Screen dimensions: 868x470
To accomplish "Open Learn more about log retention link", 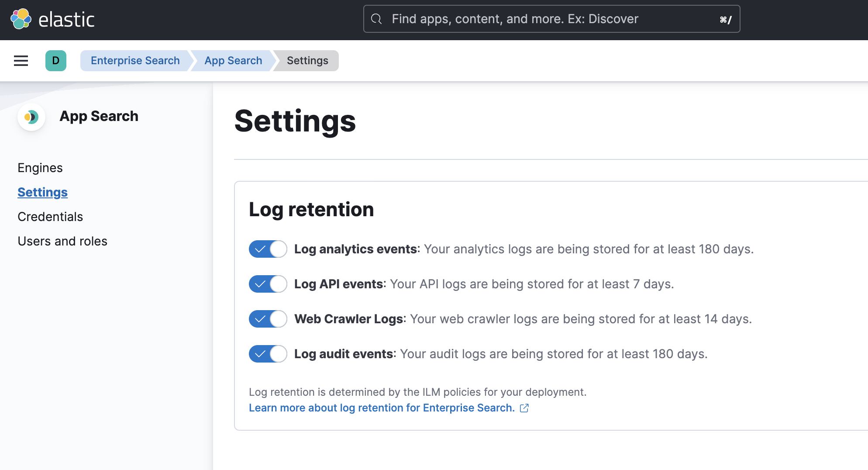I will [382, 408].
